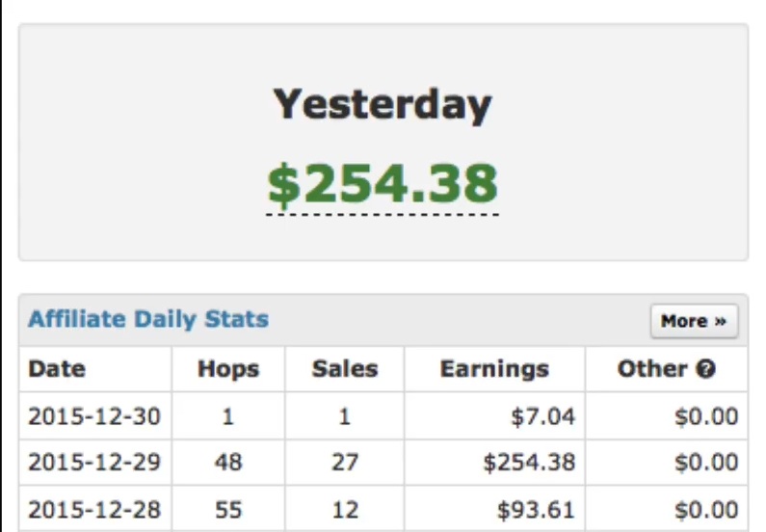The image size is (766, 532).
Task: Click the Hops column header
Action: [x=228, y=369]
